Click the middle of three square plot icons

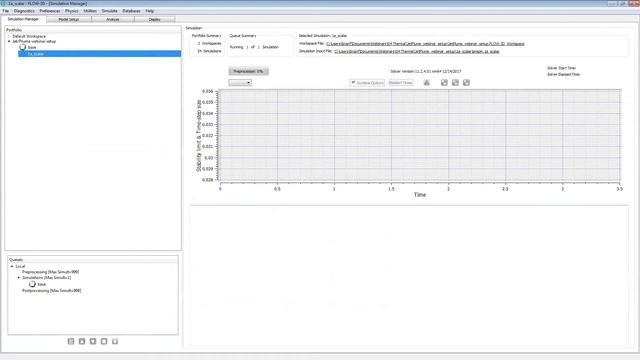click(455, 82)
